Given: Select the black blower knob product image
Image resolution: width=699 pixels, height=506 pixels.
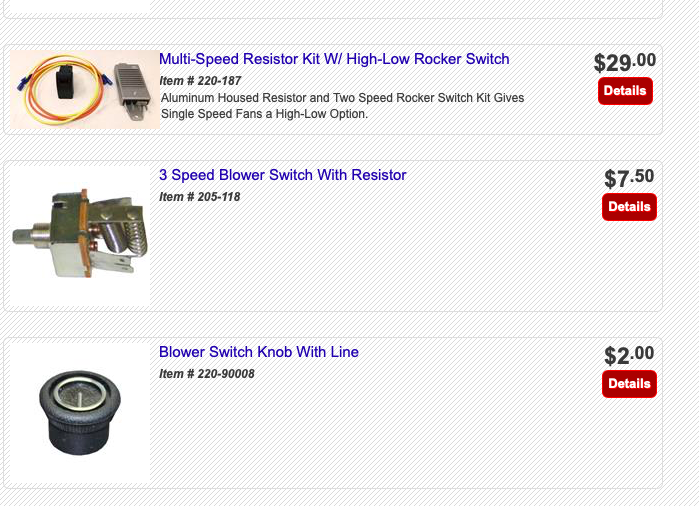Looking at the screenshot, I should [80, 413].
